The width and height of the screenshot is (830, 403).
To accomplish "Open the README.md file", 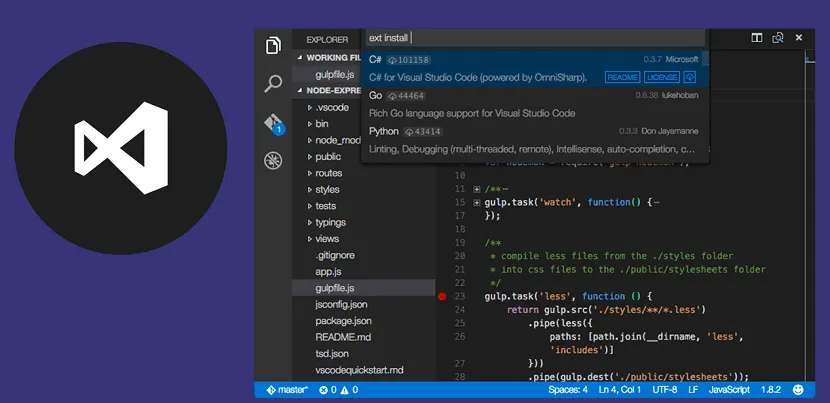I will (343, 337).
